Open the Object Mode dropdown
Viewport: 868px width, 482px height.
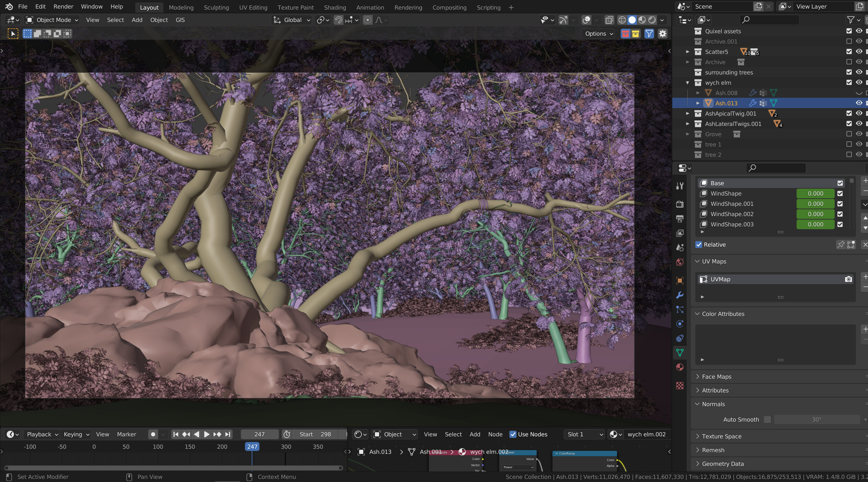(53, 20)
